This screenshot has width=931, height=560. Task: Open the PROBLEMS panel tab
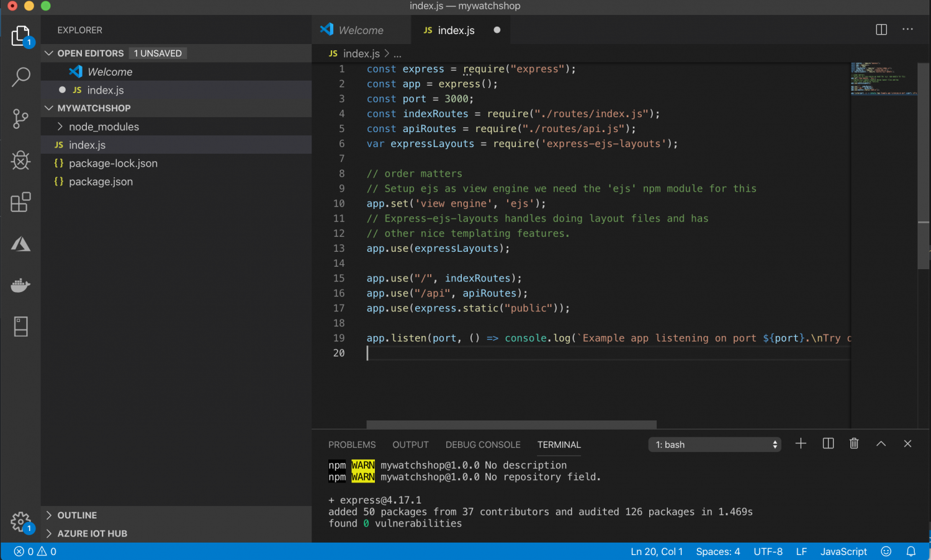tap(352, 445)
